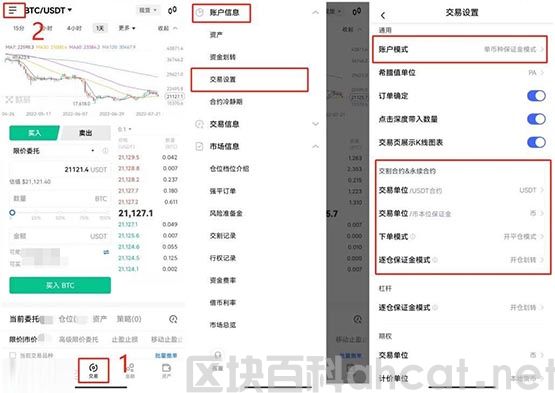
Task: Select the 21,129.5 ask price row
Action: click(148, 157)
